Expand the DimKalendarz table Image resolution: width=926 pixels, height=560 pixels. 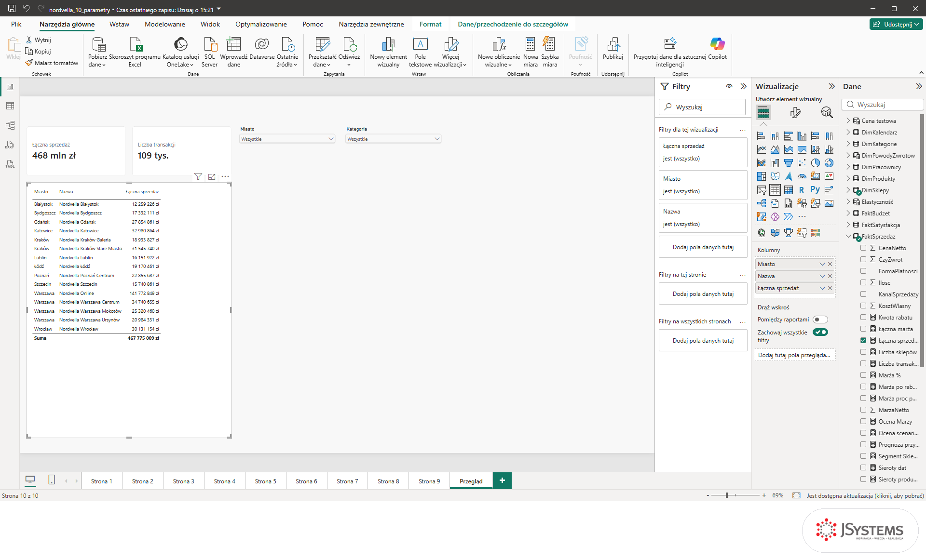tap(848, 132)
